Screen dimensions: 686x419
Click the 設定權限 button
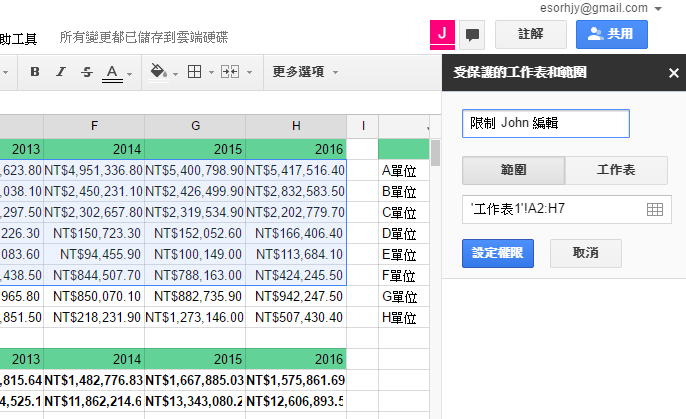coord(498,253)
